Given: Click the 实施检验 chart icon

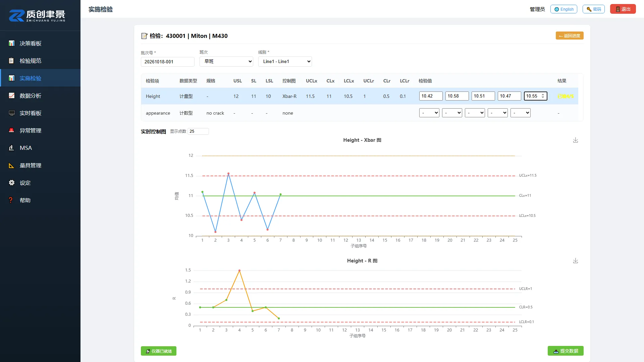Looking at the screenshot, I should [x=12, y=78].
